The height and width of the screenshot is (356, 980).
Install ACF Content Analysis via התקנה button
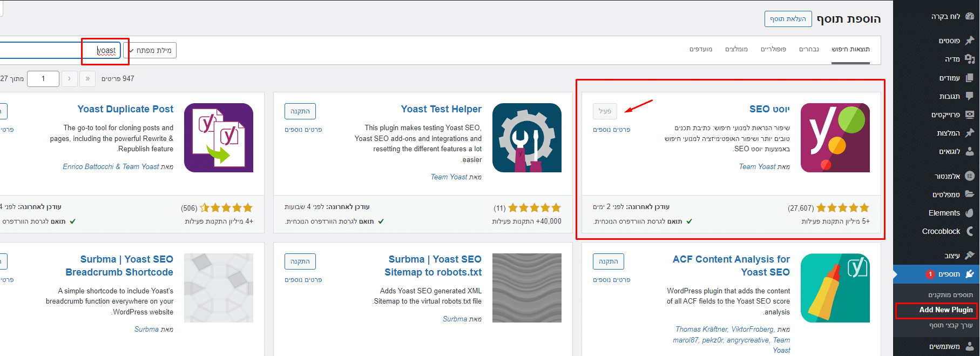pos(609,261)
